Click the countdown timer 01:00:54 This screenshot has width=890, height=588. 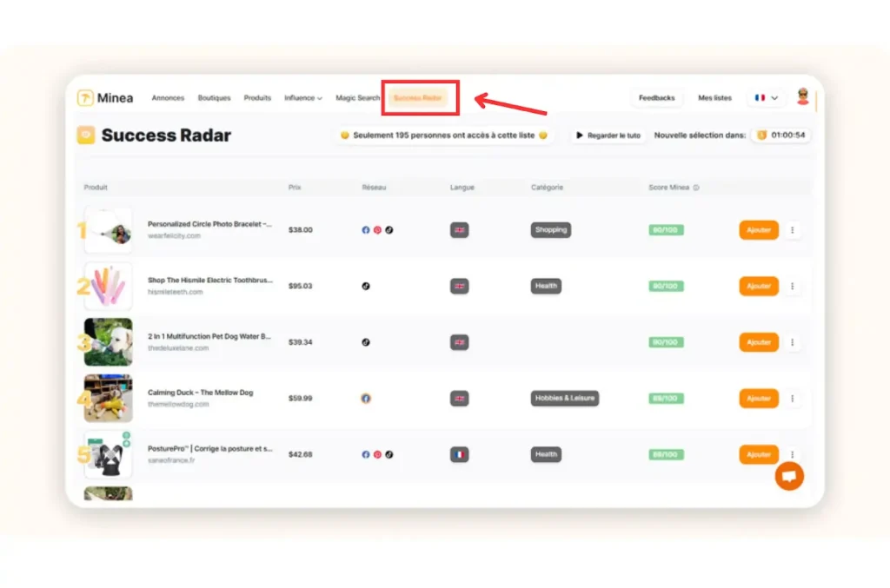[x=781, y=135]
